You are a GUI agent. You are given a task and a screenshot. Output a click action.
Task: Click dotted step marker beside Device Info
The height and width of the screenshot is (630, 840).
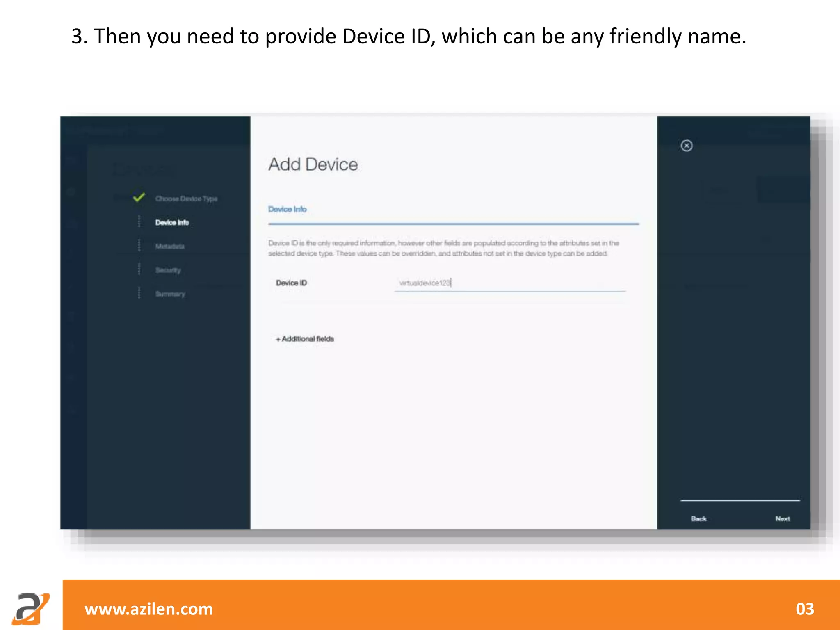point(139,222)
